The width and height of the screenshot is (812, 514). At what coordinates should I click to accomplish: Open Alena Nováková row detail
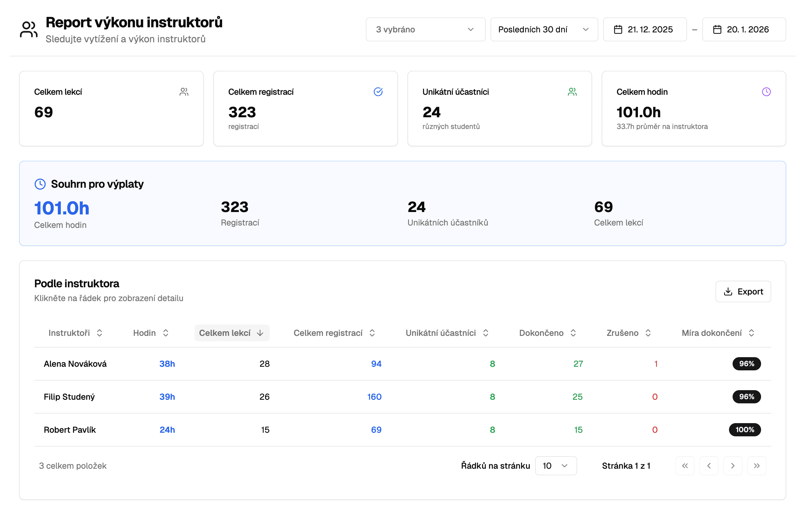(75, 364)
